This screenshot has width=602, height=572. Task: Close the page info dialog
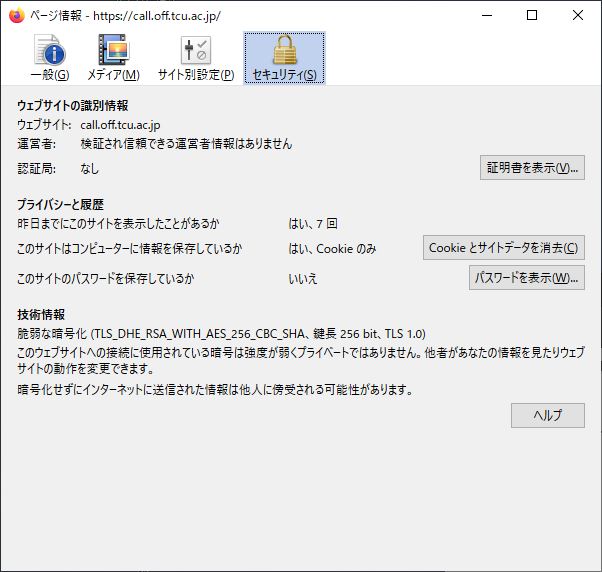click(x=577, y=15)
